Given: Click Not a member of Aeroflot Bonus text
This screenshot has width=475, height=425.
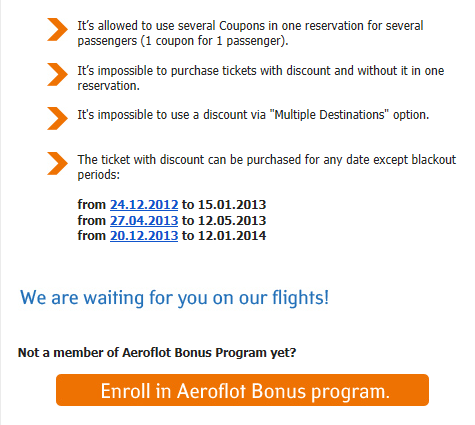Looking at the screenshot, I should (x=157, y=352).
